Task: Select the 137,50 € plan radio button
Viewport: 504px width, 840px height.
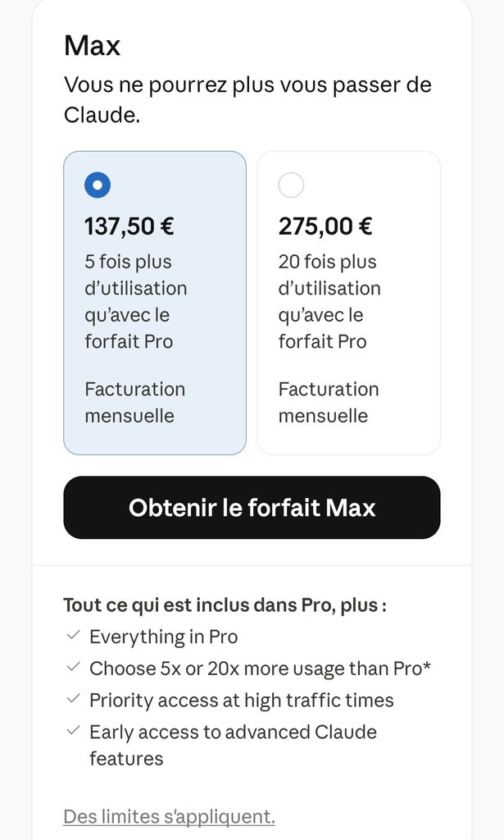Action: point(98,185)
